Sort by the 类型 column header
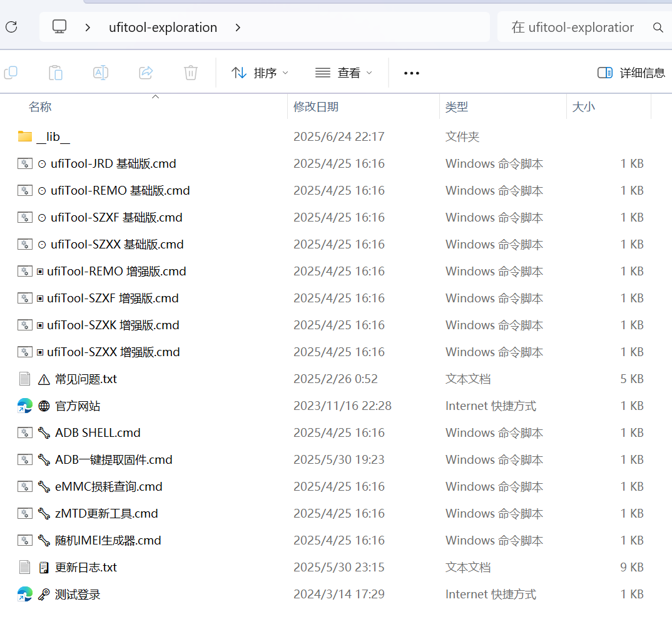Viewport: 672px width, 624px height. 456,107
